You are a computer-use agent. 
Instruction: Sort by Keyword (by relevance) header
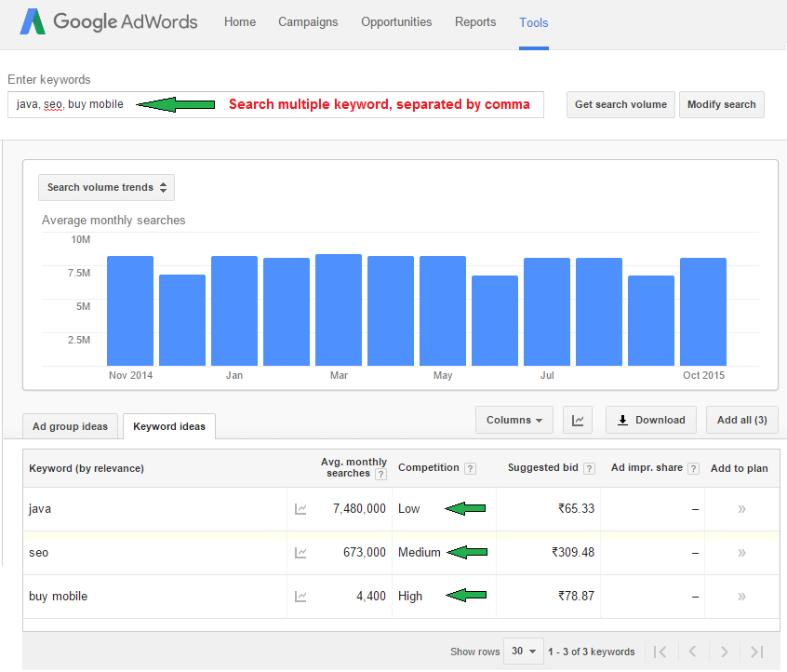pyautogui.click(x=87, y=468)
